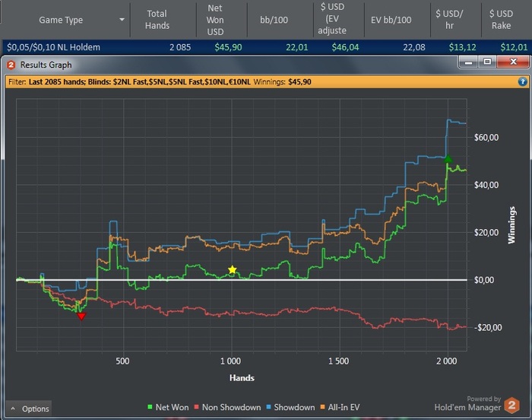Maximize the Results Graph window
Screen dimensions: 532x420
pyautogui.click(x=488, y=62)
